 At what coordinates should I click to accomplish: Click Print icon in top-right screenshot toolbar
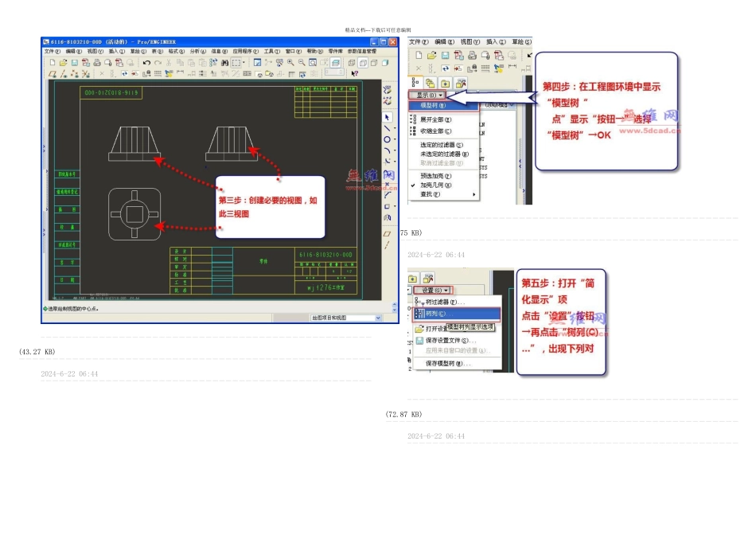click(x=472, y=56)
